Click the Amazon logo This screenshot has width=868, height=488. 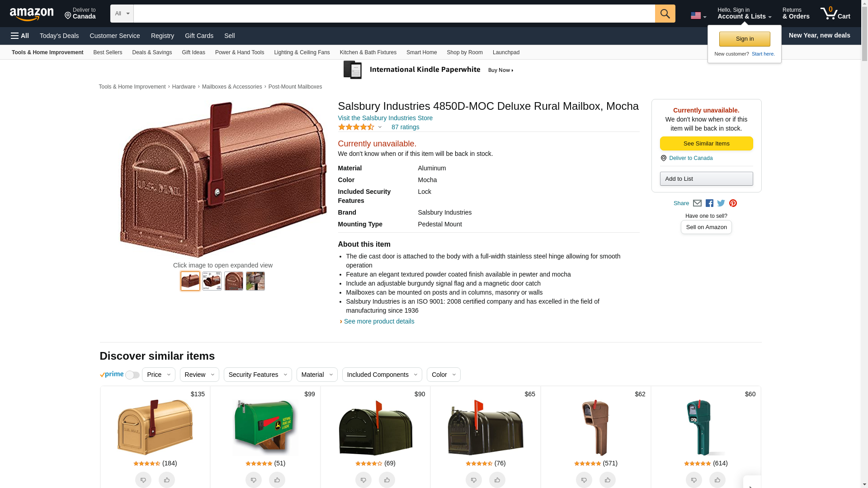[32, 14]
